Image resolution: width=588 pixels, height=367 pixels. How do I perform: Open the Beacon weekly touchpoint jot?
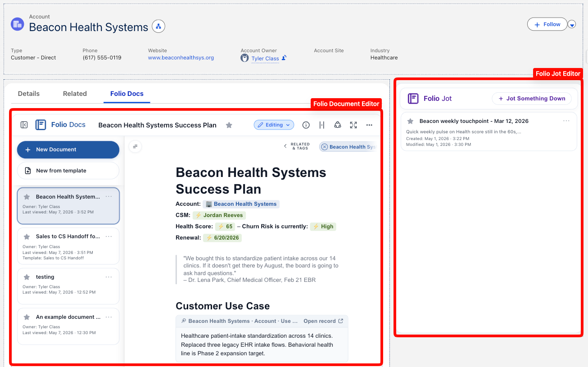pos(488,131)
